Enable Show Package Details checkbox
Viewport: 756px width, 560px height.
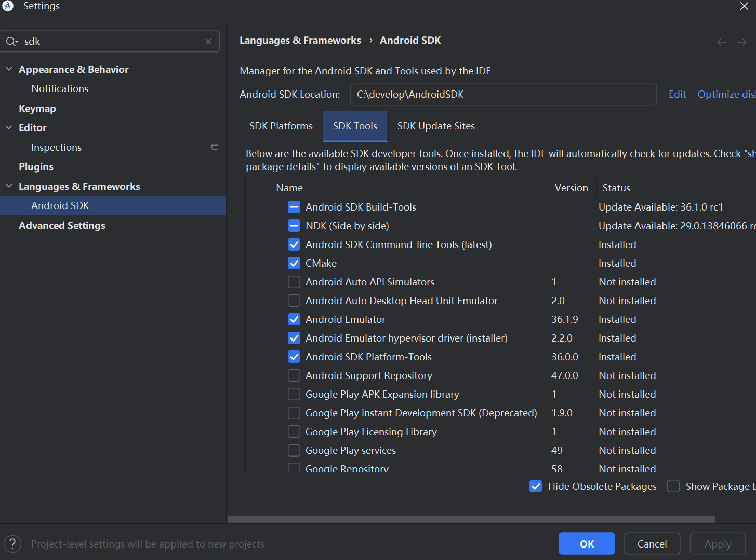(x=673, y=486)
